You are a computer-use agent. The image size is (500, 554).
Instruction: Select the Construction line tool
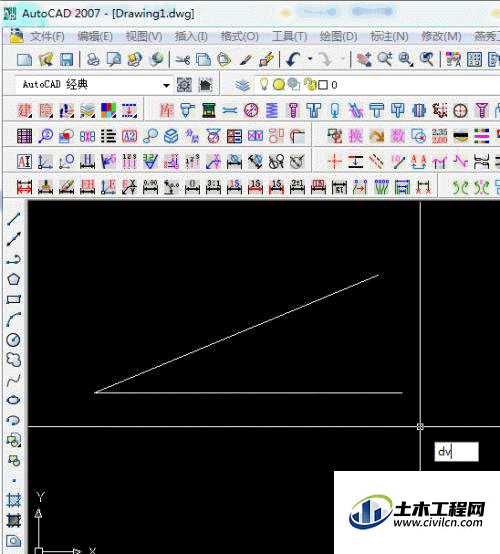pyautogui.click(x=13, y=239)
